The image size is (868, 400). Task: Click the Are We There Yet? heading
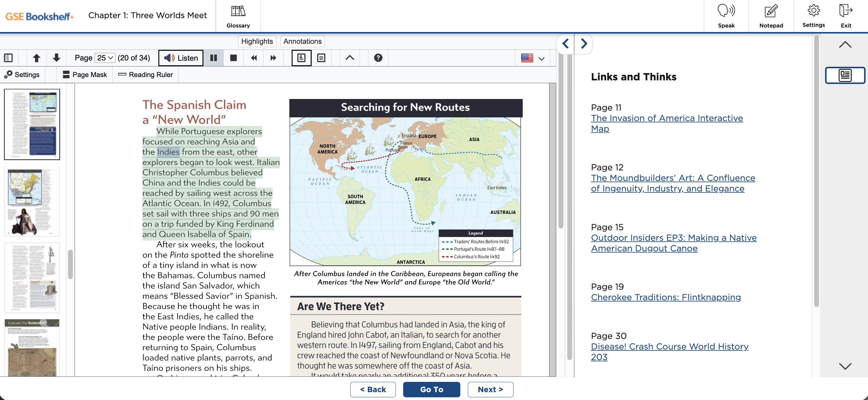(340, 306)
